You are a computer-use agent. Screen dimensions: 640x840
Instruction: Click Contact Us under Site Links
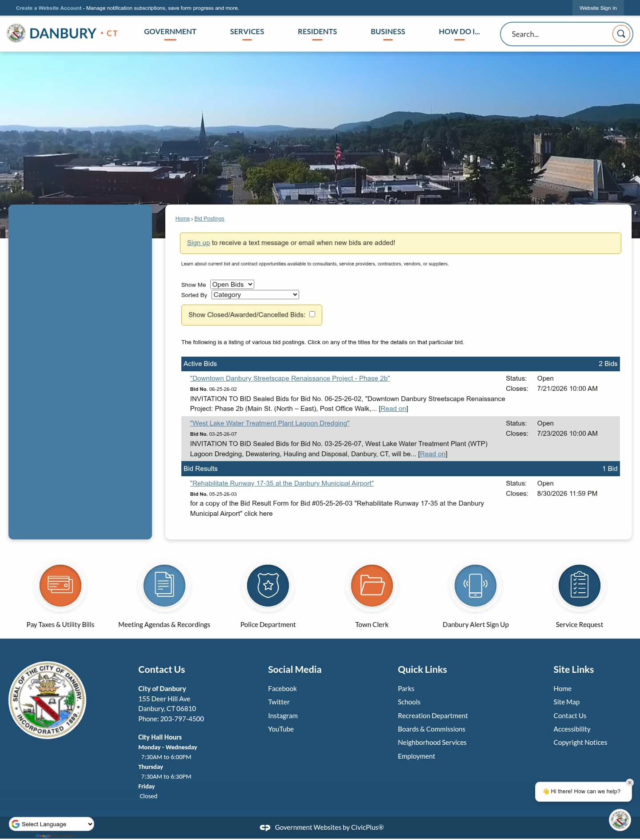[x=570, y=715]
